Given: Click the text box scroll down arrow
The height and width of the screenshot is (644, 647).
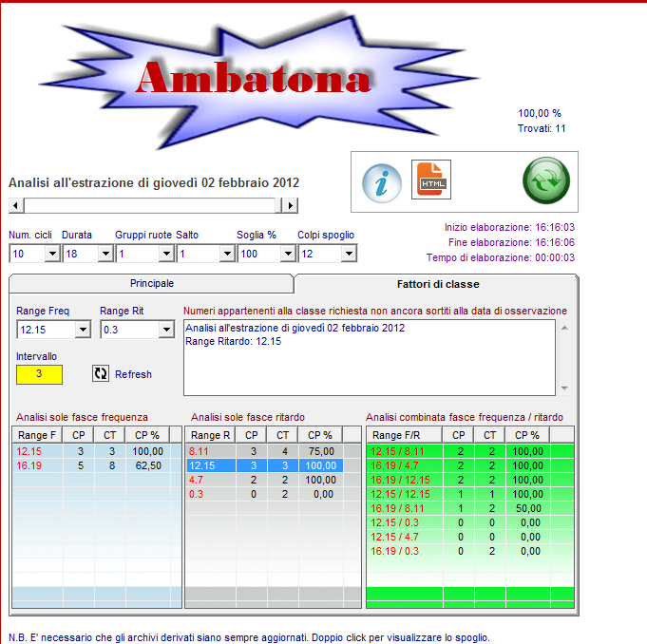Looking at the screenshot, I should pos(565,388).
